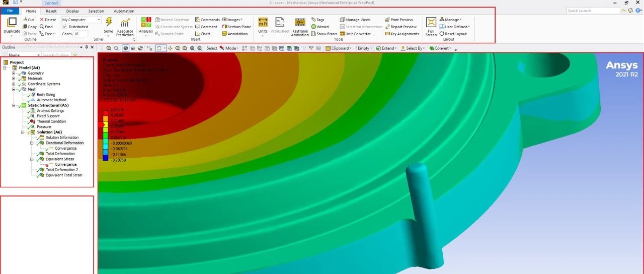Insert an Annotation
The image size is (644, 274).
pos(235,34)
